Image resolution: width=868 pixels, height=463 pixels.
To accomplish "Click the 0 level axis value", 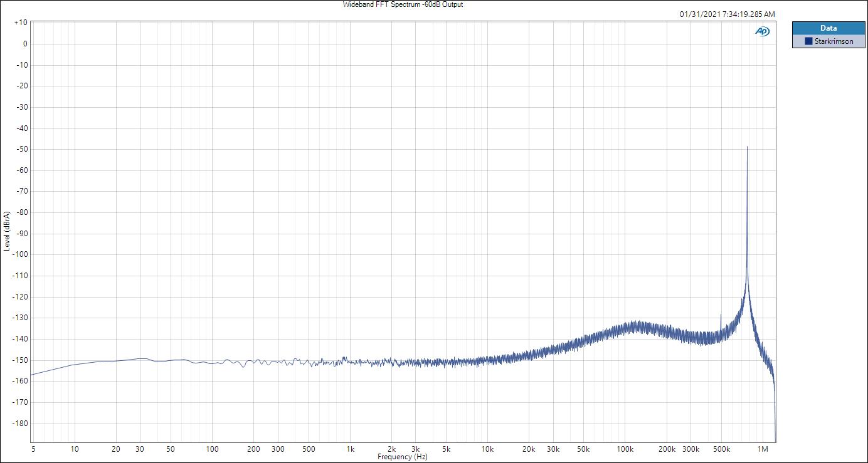I will click(25, 44).
